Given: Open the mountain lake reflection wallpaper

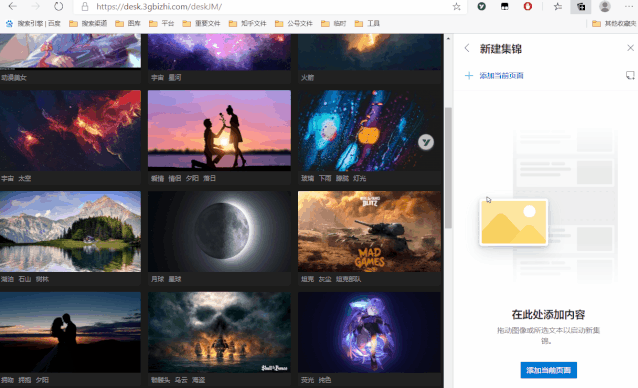Looking at the screenshot, I should point(70,231).
